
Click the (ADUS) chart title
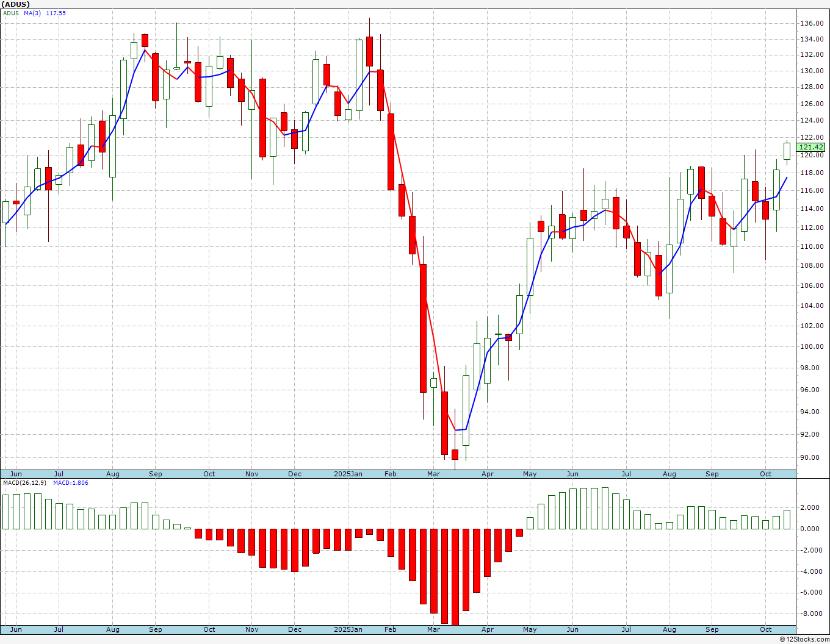click(16, 4)
